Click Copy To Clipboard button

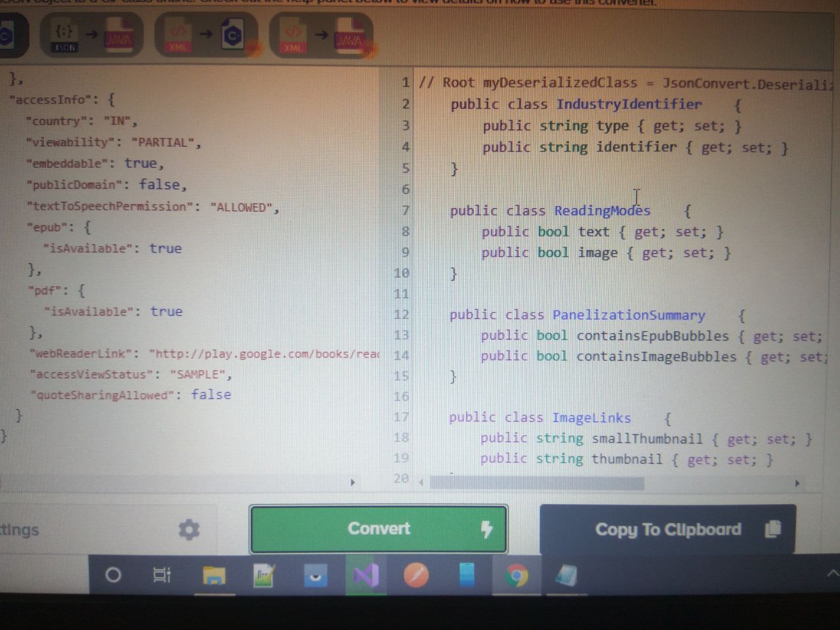tap(667, 529)
